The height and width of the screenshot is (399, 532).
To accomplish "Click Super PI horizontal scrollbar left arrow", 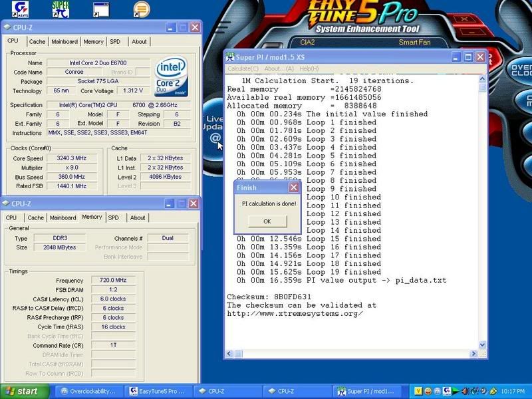I will (x=229, y=354).
